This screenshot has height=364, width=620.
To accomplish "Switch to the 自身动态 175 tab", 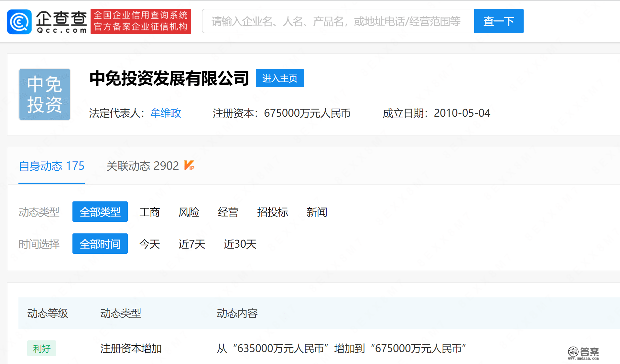I will coord(52,166).
